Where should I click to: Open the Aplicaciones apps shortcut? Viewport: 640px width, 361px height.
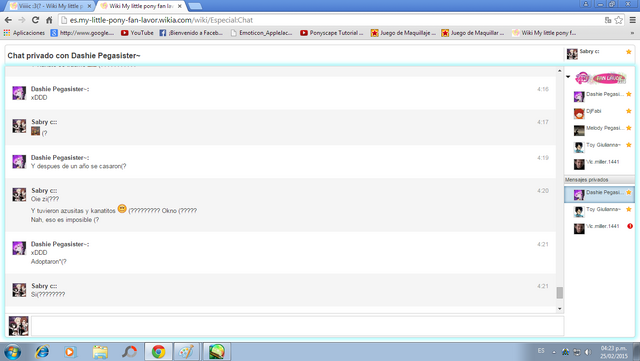pyautogui.click(x=24, y=33)
